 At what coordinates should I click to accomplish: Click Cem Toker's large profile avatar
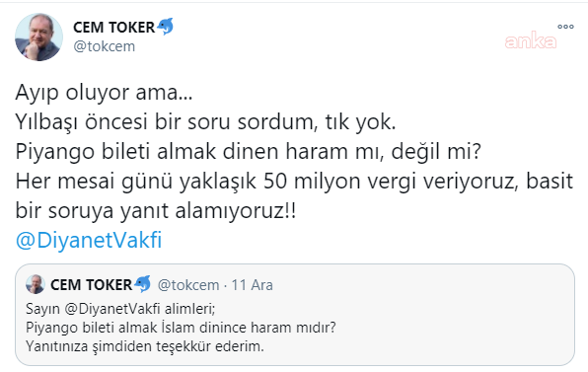pyautogui.click(x=38, y=37)
